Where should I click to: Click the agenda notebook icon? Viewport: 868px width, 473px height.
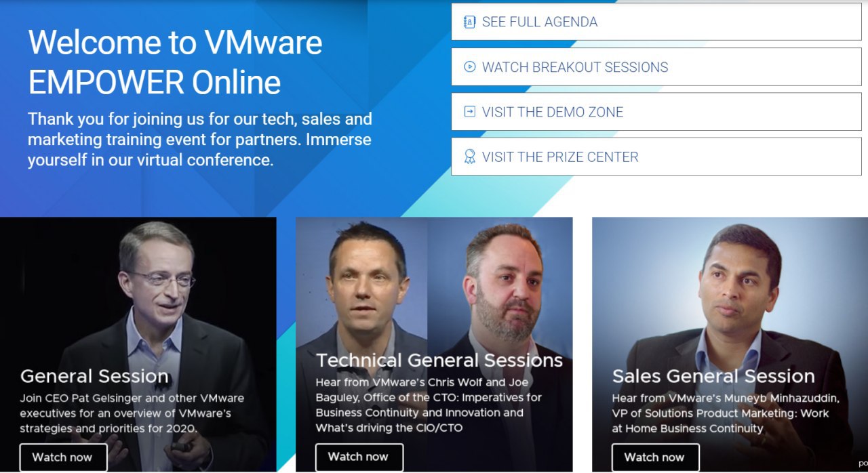tap(469, 22)
